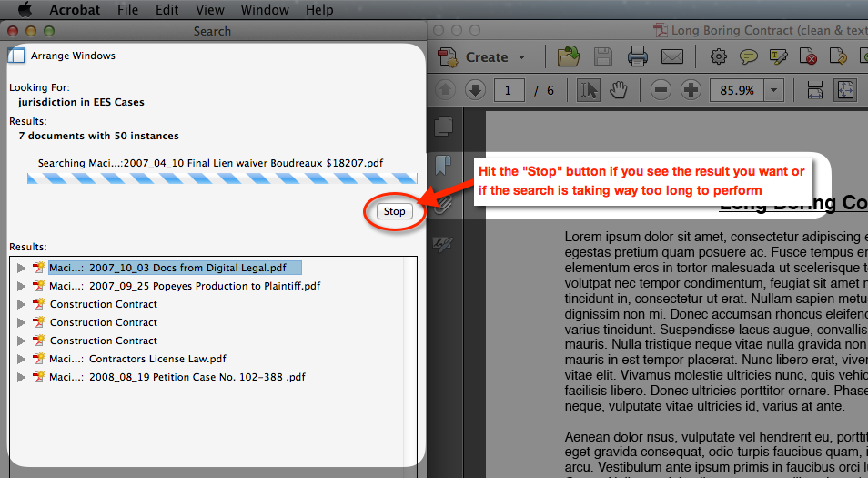Image resolution: width=868 pixels, height=478 pixels.
Task: Expand the Docs from Digital Legal result
Action: [22, 268]
